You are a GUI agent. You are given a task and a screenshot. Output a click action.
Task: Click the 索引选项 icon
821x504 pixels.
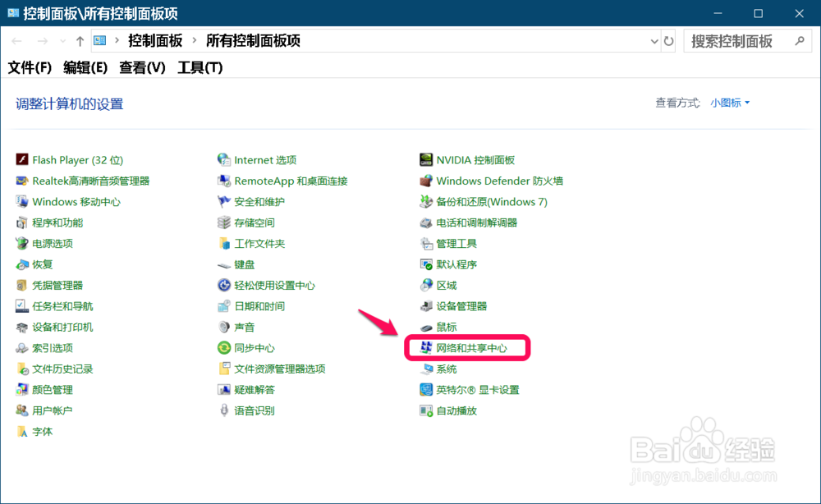point(22,348)
